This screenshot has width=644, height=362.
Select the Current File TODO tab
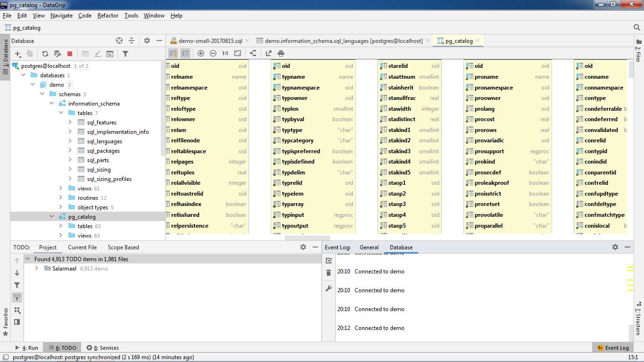(82, 247)
